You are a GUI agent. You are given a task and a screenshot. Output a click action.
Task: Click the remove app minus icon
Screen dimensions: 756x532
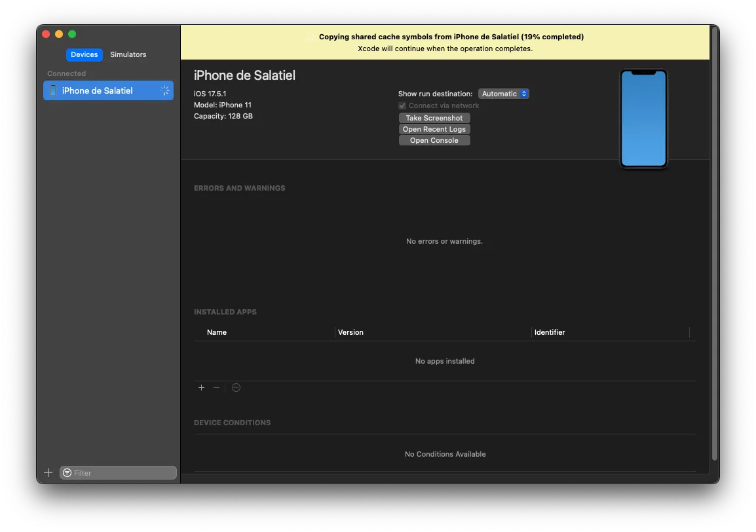[x=216, y=387]
